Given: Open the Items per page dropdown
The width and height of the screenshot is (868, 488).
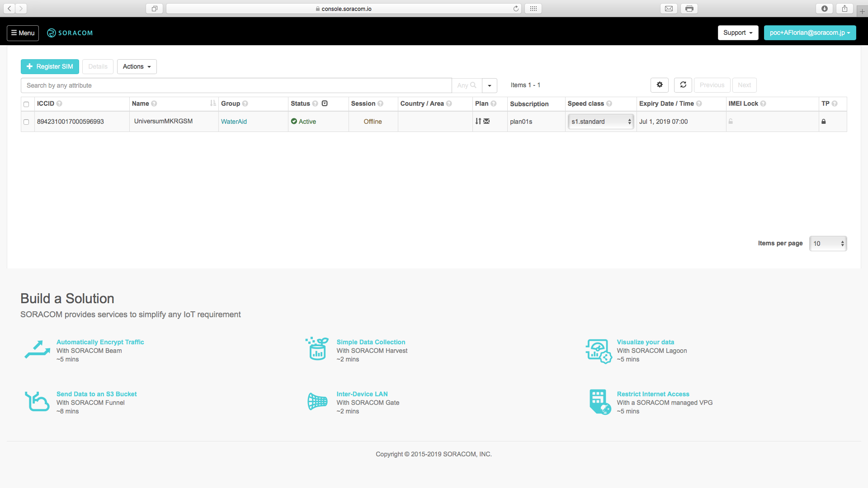Looking at the screenshot, I should point(828,244).
